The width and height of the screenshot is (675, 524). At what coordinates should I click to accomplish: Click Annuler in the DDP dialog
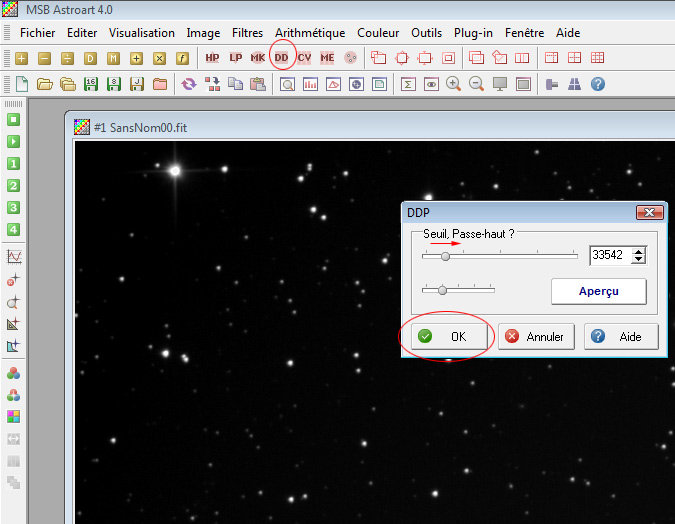[536, 336]
